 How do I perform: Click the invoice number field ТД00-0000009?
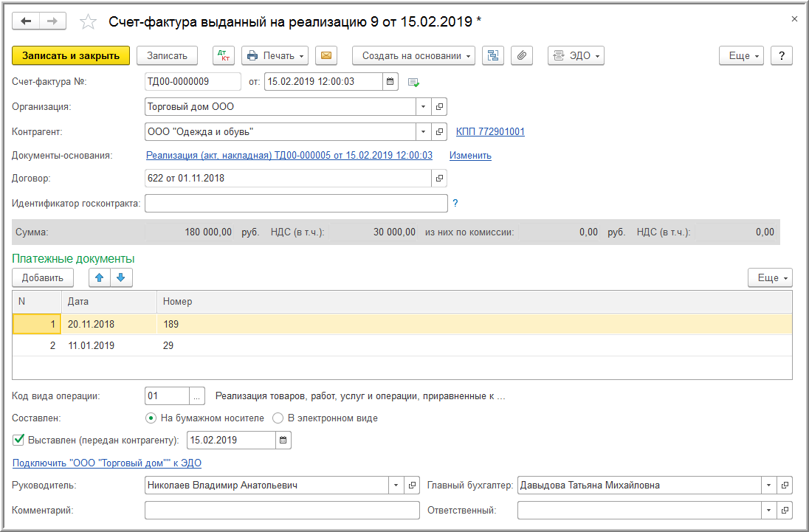pos(193,81)
